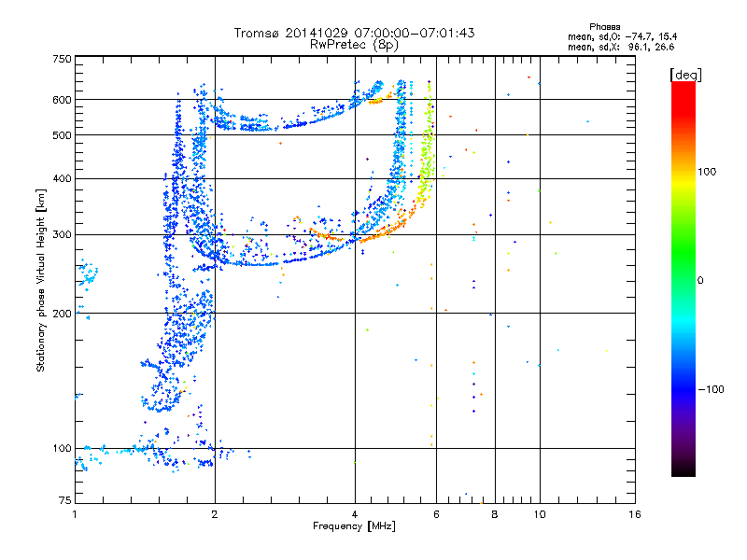This screenshot has height=560, width=747.
Task: Click the y-axis tick label '300'
Action: coord(62,235)
